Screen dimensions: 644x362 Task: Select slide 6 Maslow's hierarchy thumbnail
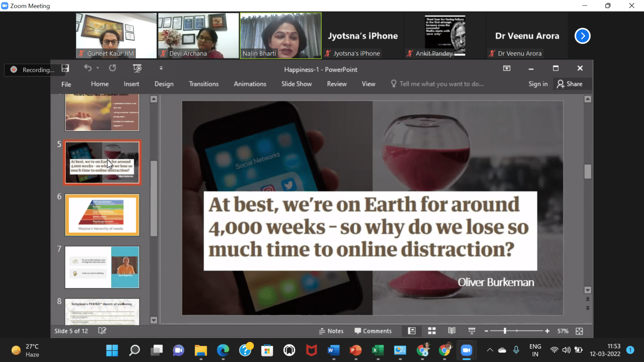tap(102, 215)
